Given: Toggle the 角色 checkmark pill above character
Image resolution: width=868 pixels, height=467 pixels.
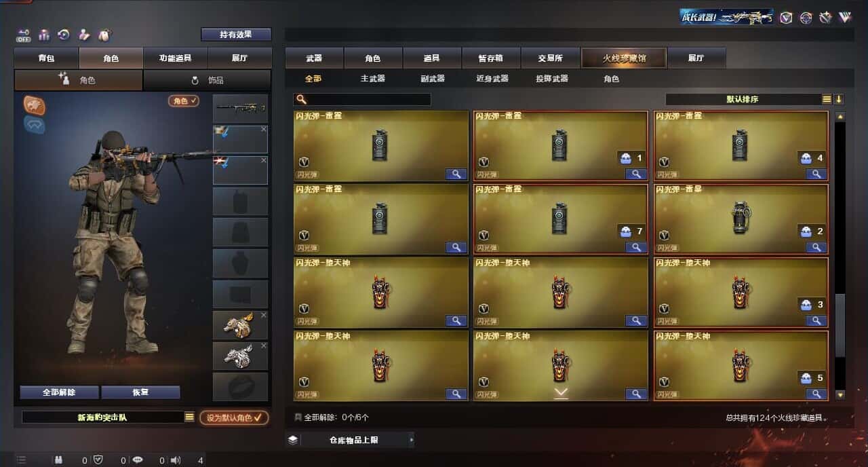Looking at the screenshot, I should coord(184,100).
